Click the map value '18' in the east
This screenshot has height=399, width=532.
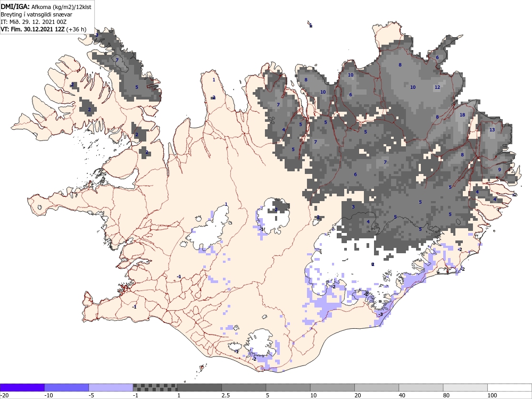[462, 115]
